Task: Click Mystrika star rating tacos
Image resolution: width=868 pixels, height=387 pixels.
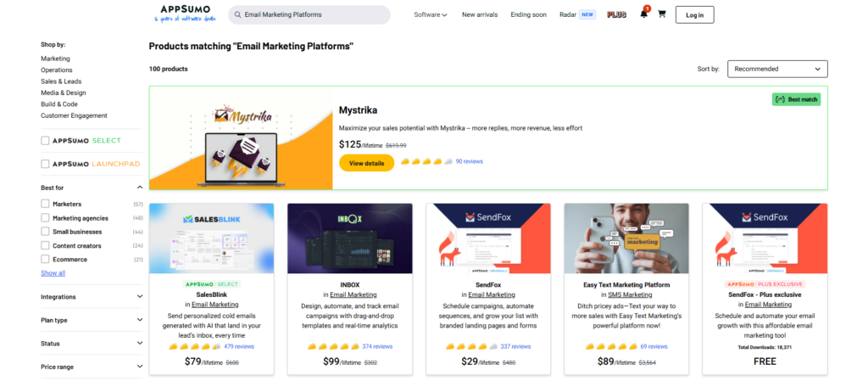Action: pos(426,162)
